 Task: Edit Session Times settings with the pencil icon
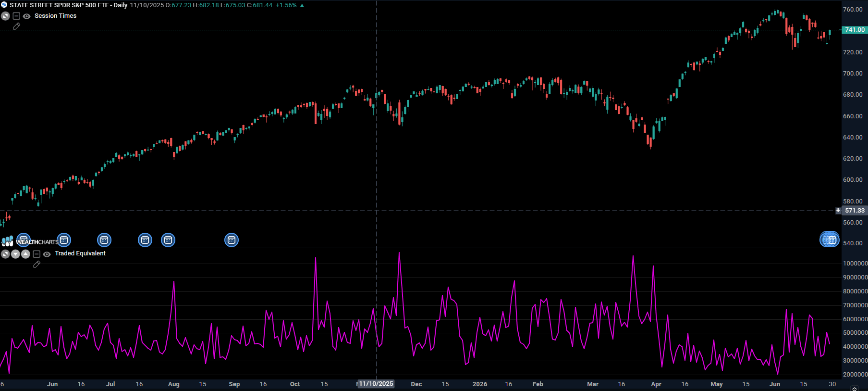pos(16,26)
